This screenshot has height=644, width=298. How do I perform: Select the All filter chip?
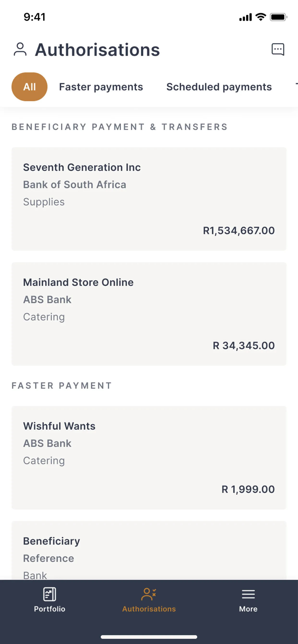(x=30, y=87)
